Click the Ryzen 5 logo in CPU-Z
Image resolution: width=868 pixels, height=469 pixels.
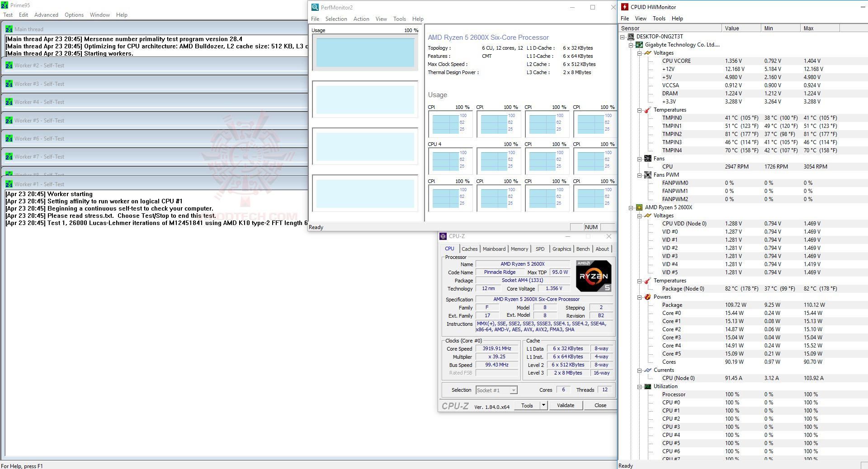click(594, 276)
